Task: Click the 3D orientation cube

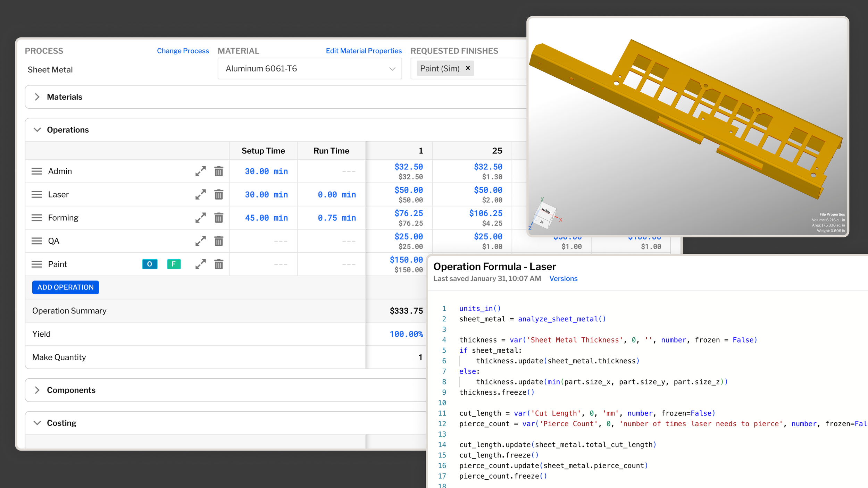Action: (545, 216)
